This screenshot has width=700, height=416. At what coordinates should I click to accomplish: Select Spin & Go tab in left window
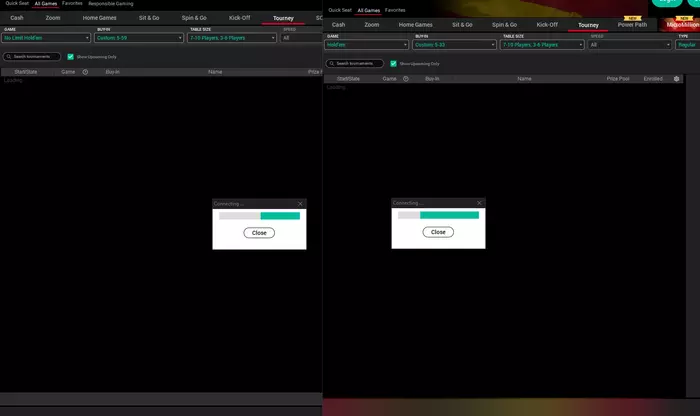194,18
